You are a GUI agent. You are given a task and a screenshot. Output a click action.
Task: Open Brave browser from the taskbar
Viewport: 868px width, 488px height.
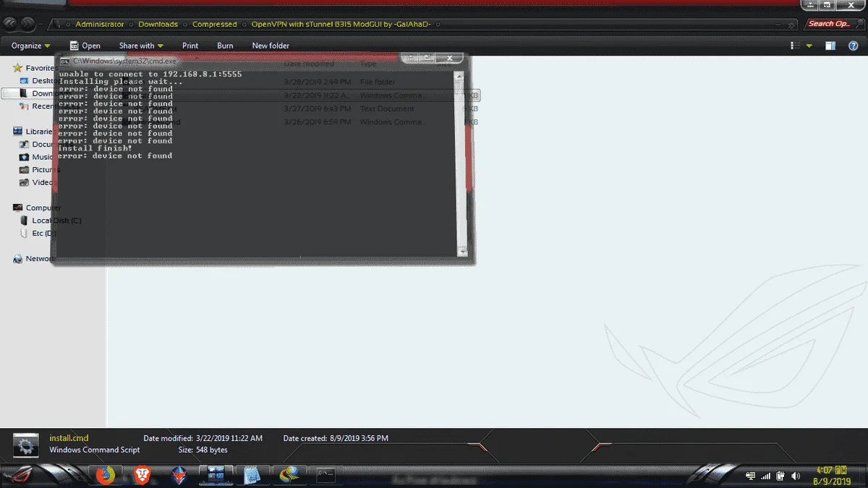pos(143,475)
